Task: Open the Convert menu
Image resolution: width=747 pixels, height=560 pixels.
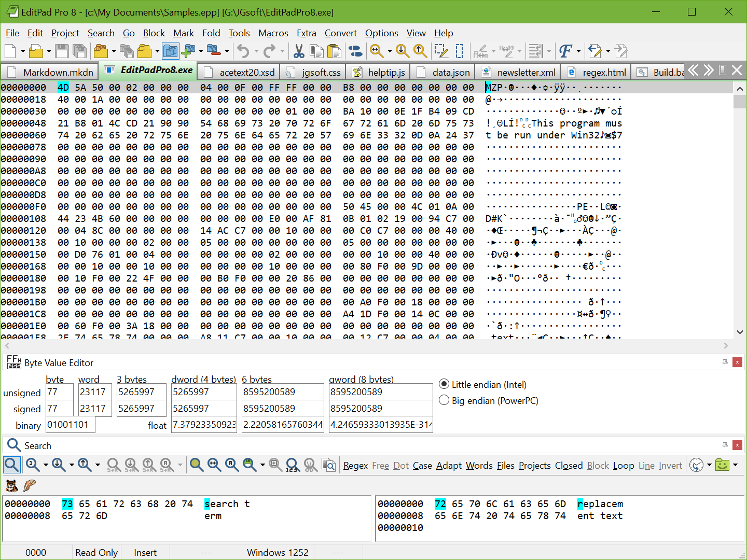Action: coord(341,33)
